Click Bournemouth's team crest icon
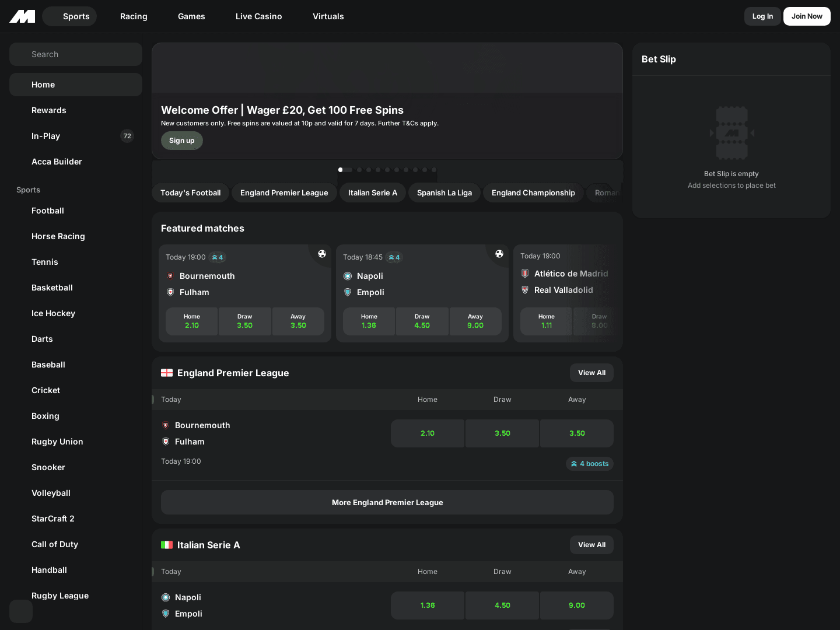The width and height of the screenshot is (840, 630). tap(170, 276)
